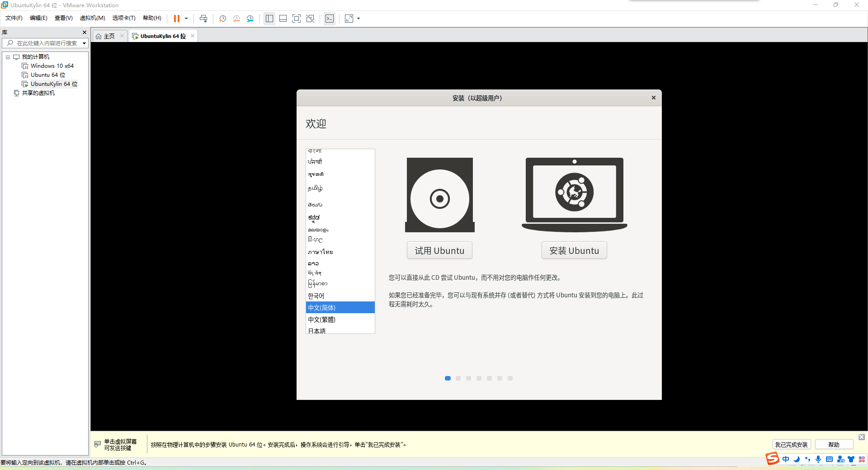
Task: Open the power options dropdown next to pause
Action: pyautogui.click(x=186, y=19)
